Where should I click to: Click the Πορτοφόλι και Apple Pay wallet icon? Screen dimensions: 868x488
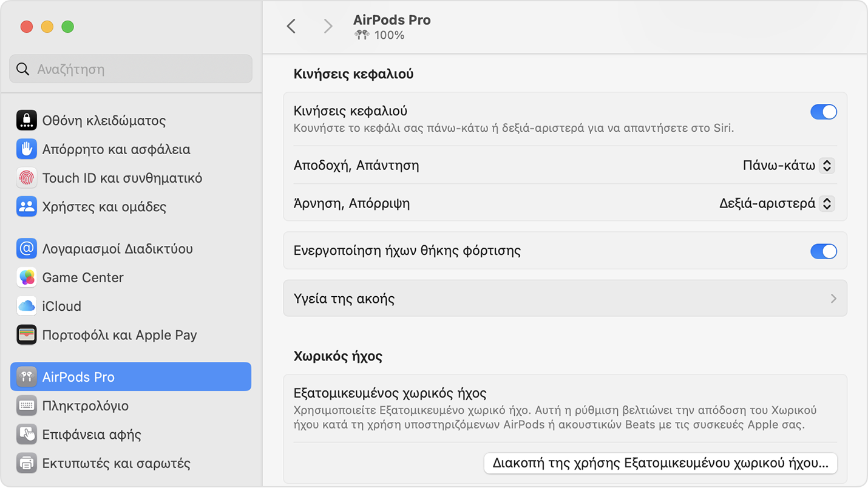26,334
